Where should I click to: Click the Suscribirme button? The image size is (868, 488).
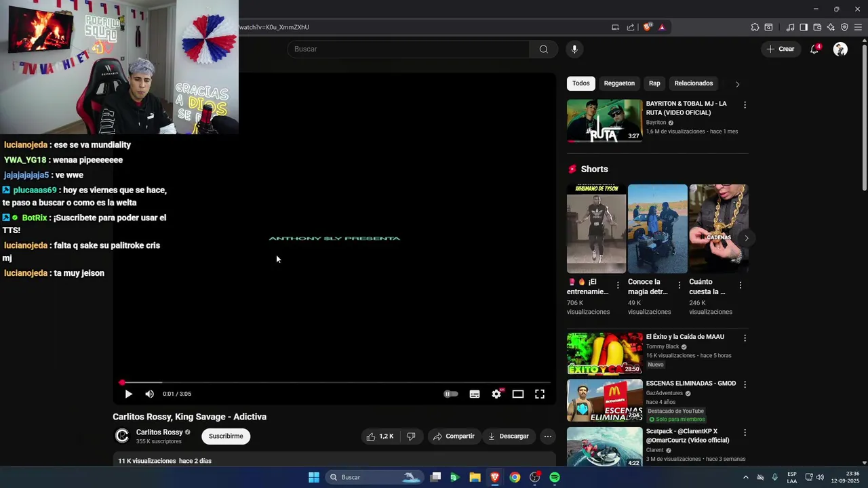click(226, 436)
